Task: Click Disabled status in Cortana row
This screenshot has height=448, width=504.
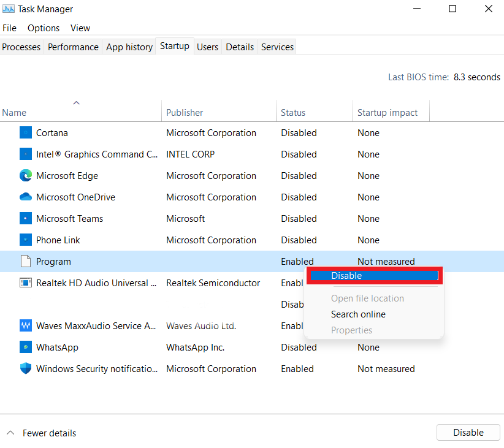Action: click(299, 133)
